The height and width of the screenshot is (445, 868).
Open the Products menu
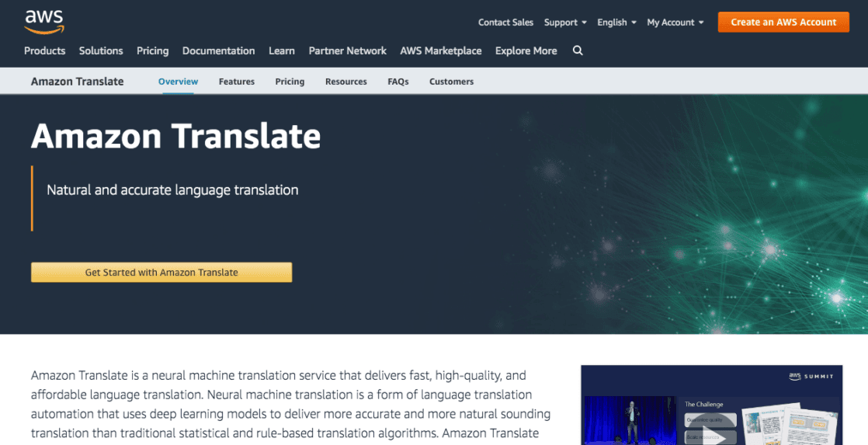45,50
